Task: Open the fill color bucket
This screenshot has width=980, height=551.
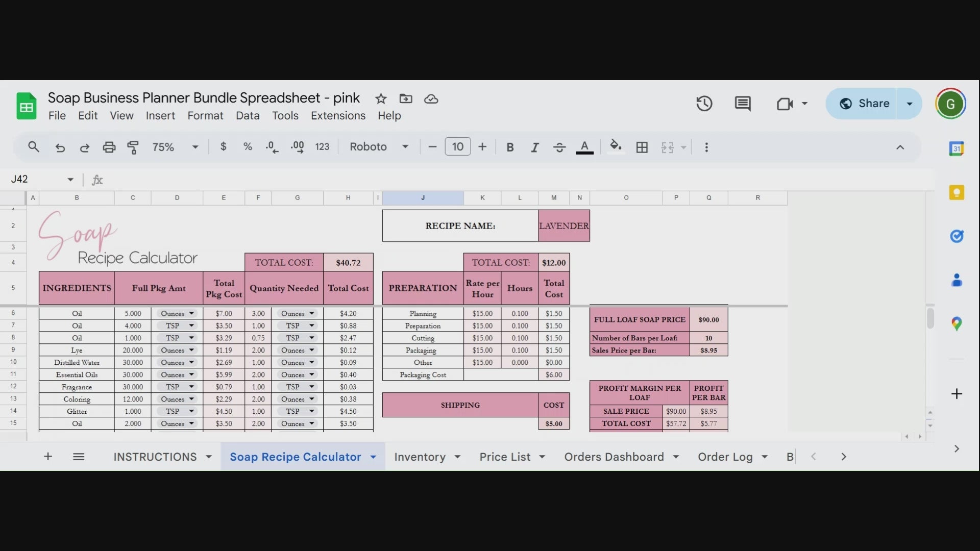Action: tap(616, 146)
